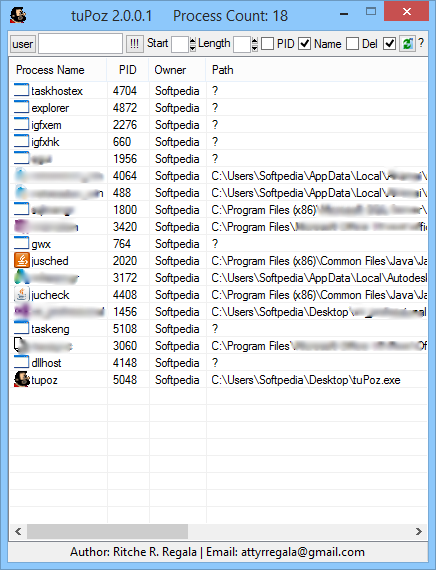This screenshot has width=436, height=570.
Task: Click inside the Length number field
Action: (x=242, y=44)
